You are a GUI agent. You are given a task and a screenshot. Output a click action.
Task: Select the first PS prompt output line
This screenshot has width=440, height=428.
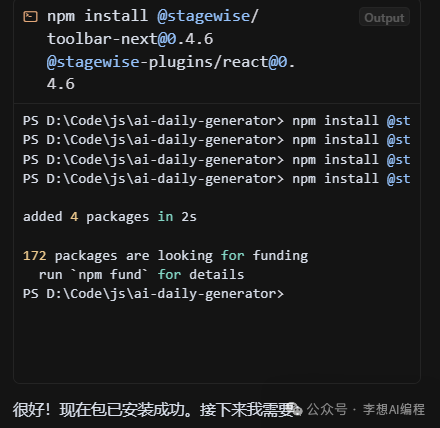[x=217, y=121]
